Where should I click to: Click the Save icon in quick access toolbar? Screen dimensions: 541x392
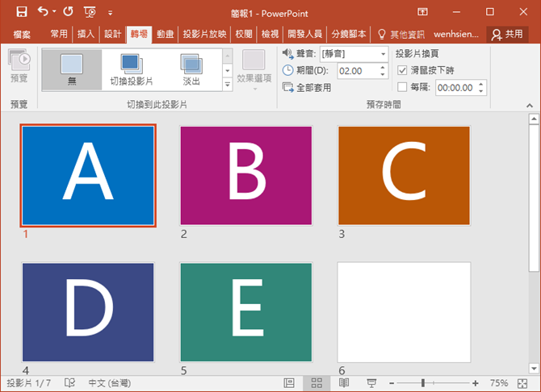[x=21, y=12]
